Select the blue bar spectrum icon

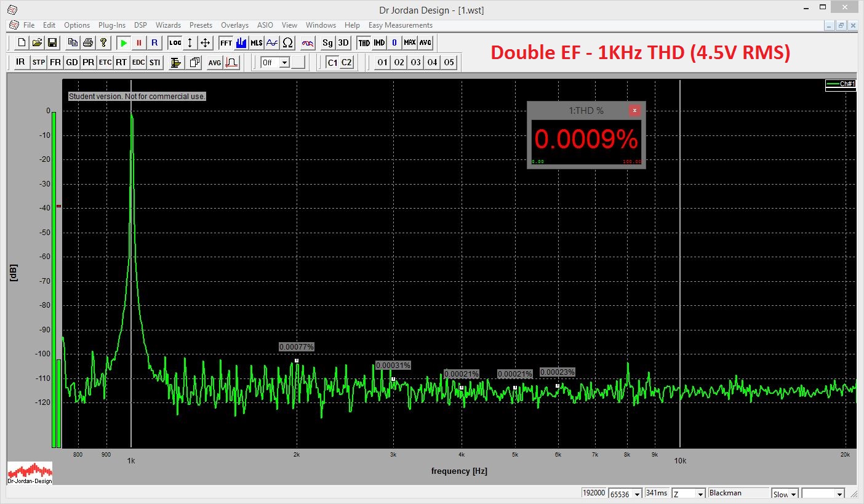(241, 42)
